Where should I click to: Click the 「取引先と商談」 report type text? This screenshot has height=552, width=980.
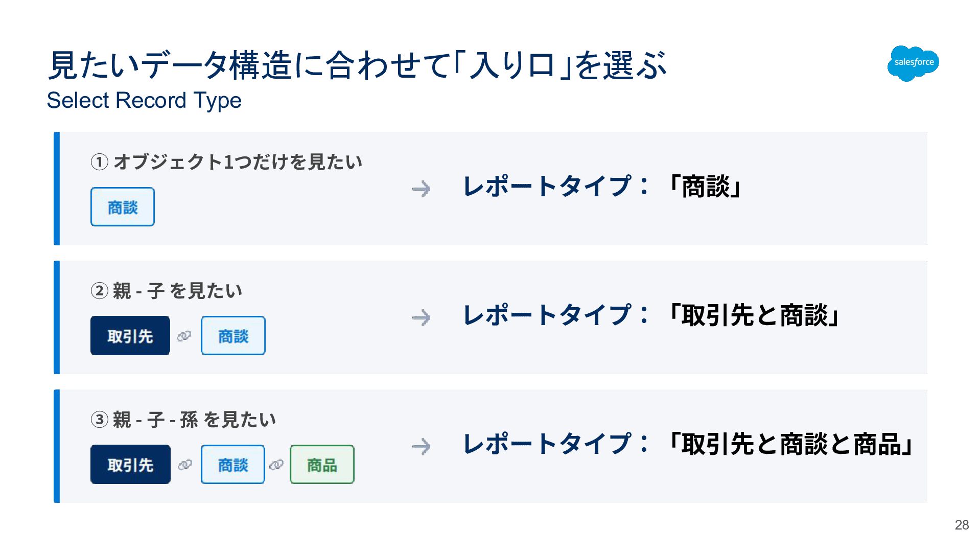tap(754, 315)
